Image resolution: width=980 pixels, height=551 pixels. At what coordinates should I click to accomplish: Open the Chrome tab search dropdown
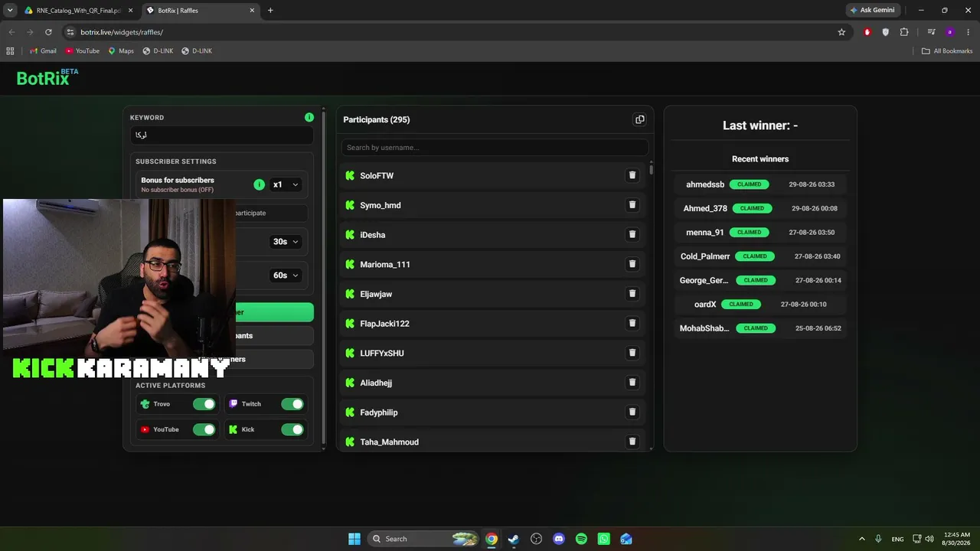tap(10, 10)
